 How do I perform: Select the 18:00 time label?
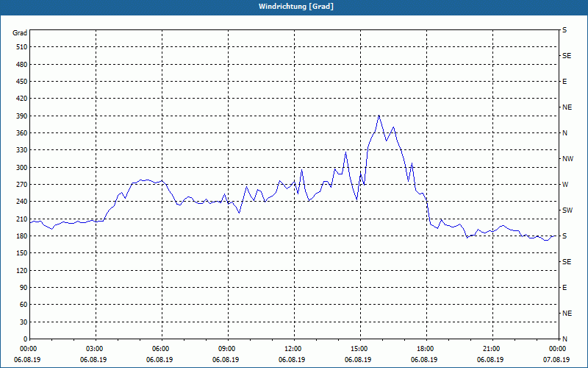426,349
